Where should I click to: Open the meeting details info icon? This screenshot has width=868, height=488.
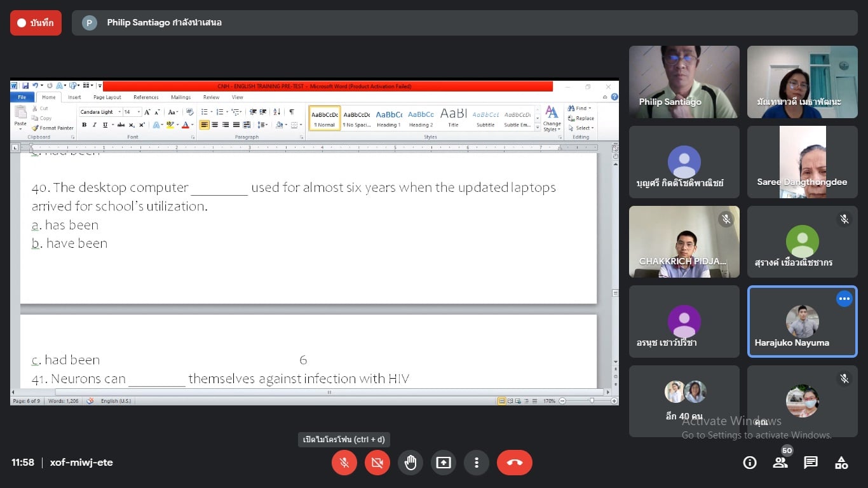750,463
